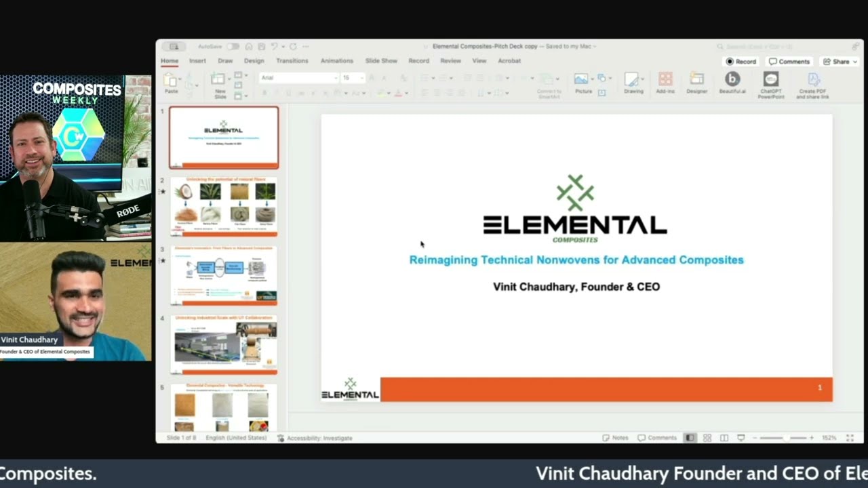
Task: Open the font name dropdown showing Arial
Action: (x=298, y=78)
